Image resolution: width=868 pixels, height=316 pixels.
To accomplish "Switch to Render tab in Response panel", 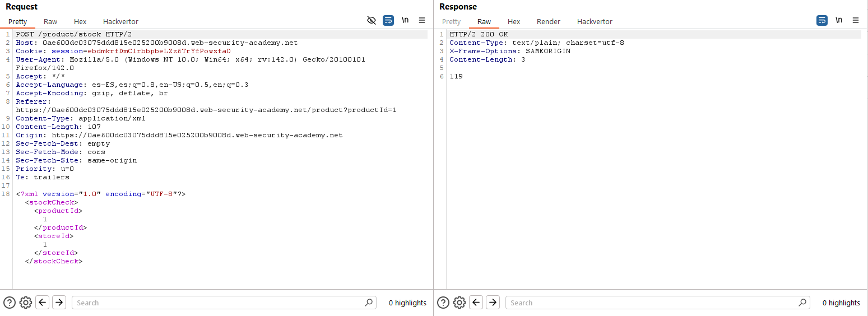I will click(548, 21).
